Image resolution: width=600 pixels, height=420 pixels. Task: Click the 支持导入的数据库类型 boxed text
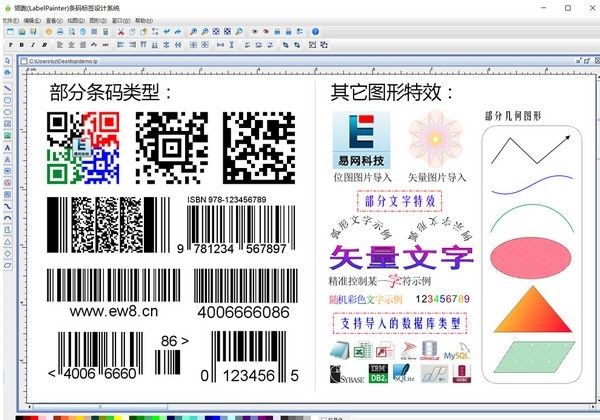coord(400,323)
